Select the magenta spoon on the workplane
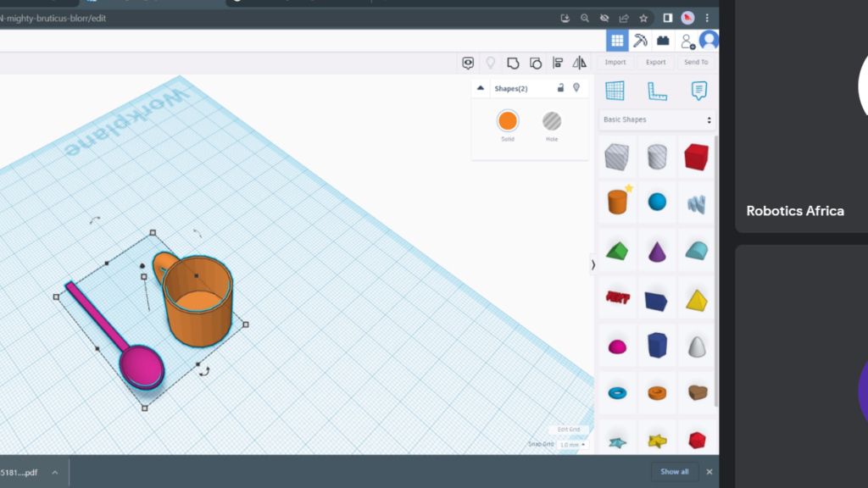 coord(117,336)
